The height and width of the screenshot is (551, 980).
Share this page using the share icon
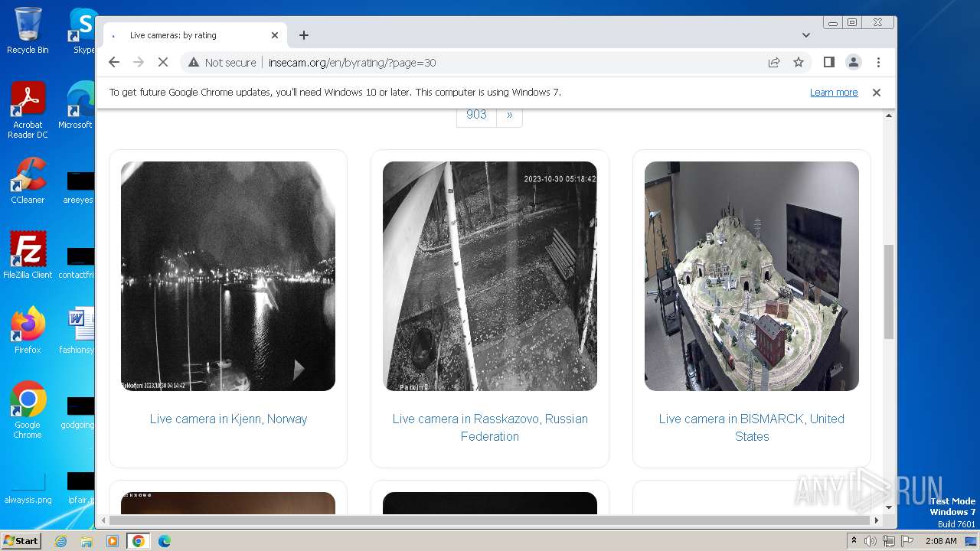click(774, 63)
